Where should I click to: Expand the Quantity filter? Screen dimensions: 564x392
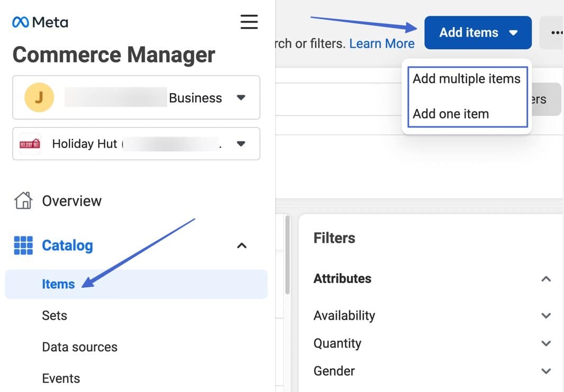coord(546,343)
